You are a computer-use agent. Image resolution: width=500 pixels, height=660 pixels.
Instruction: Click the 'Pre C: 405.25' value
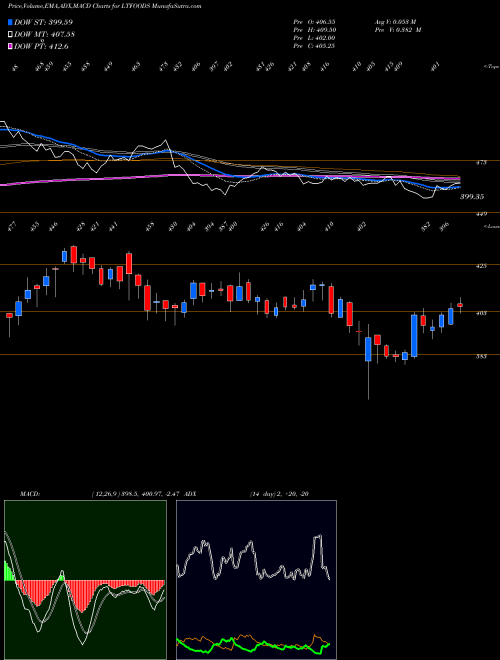point(314,46)
